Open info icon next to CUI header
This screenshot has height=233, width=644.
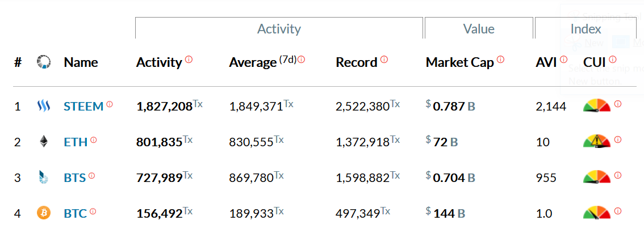click(x=613, y=60)
